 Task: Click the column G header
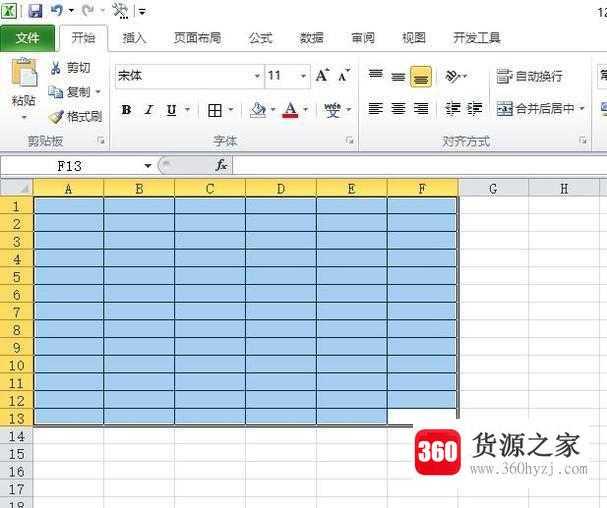coord(493,189)
